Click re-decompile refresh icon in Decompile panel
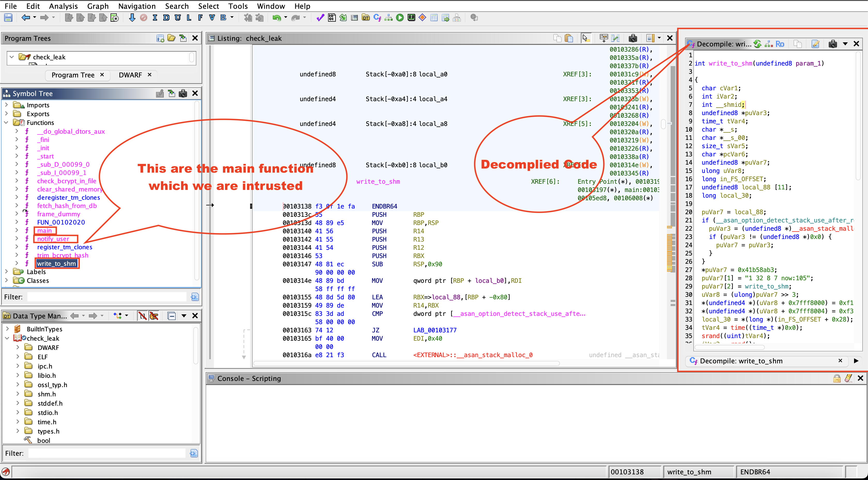The height and width of the screenshot is (480, 868). (757, 44)
